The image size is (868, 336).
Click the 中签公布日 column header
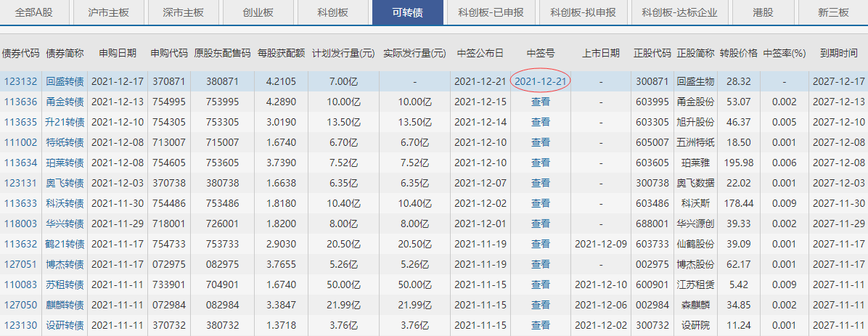[x=480, y=54]
